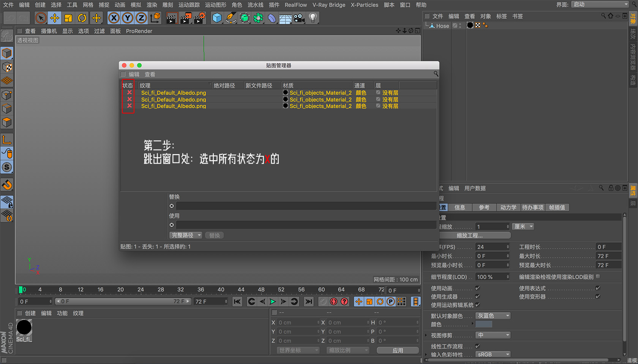Open the 灰蓝色 default color dropdown
Screen dimensions: 638x364
click(x=493, y=316)
